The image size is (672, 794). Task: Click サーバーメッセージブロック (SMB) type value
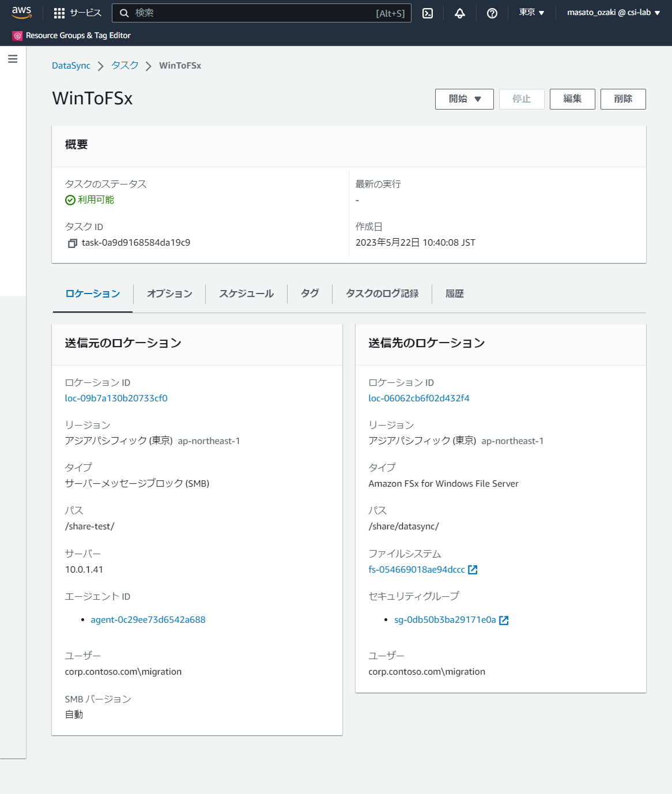click(x=137, y=484)
